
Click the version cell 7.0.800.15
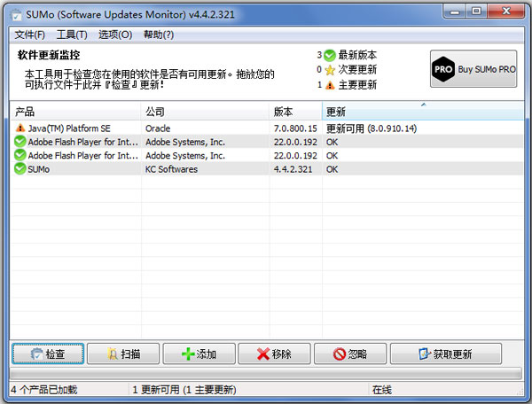click(295, 128)
